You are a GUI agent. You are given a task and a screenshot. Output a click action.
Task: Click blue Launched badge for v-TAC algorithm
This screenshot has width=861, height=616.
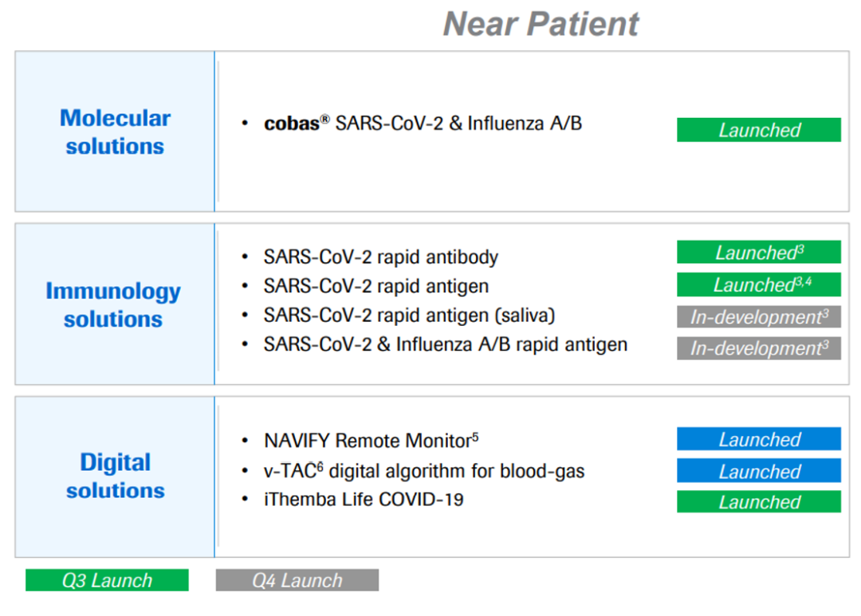click(x=758, y=471)
